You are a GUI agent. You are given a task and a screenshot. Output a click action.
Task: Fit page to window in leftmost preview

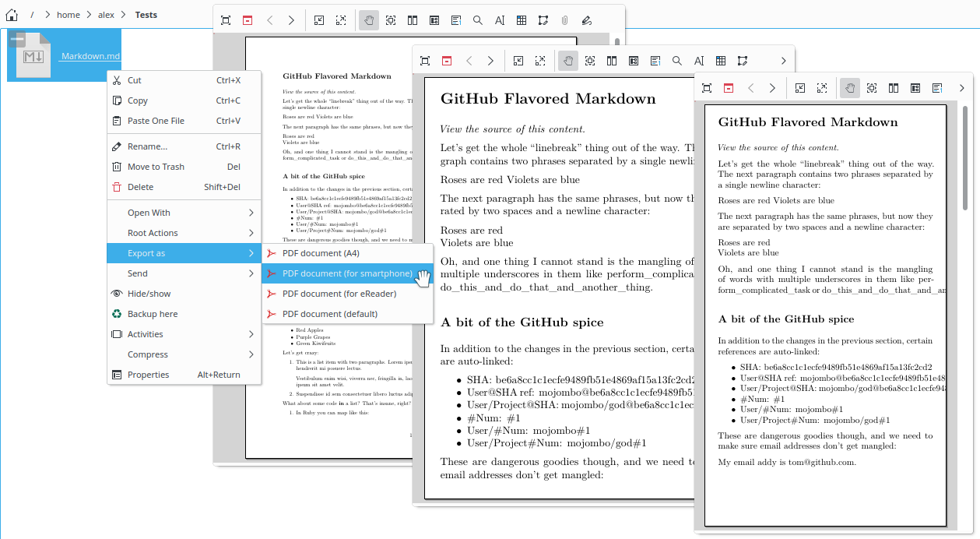tap(319, 20)
